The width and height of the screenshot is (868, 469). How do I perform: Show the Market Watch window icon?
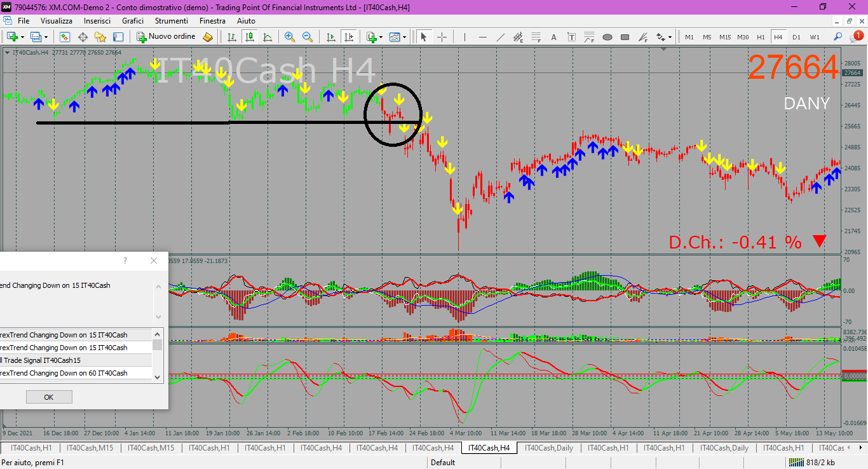65,37
